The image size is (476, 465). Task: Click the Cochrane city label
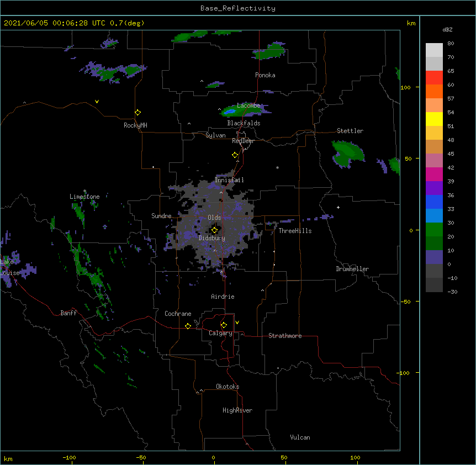[x=178, y=314]
